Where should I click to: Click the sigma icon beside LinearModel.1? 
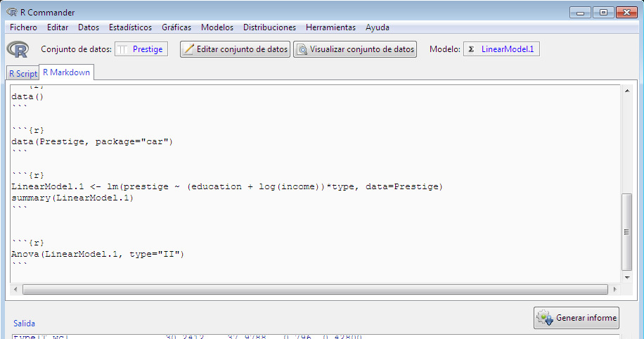click(471, 49)
